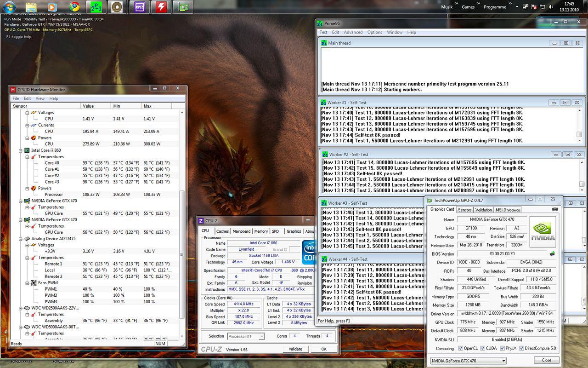This screenshot has height=368, width=588.
Task: Click the Prime95 title bar icon
Action: coord(320,23)
